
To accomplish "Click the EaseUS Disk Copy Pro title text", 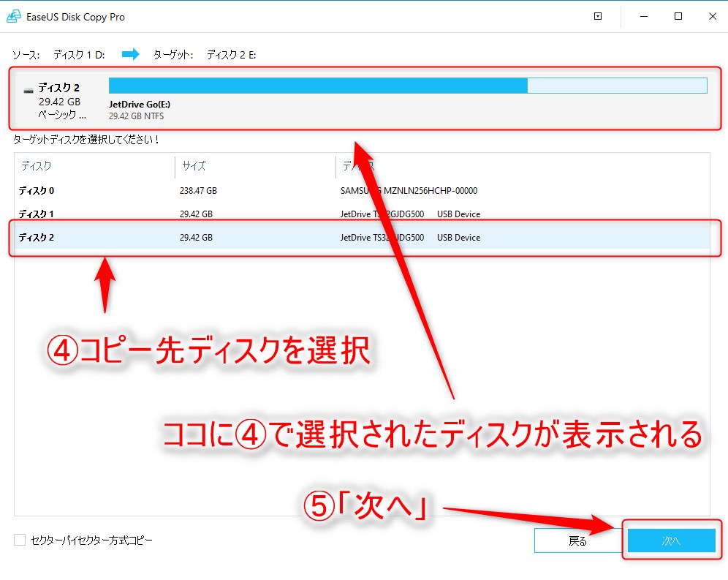I will tap(76, 17).
